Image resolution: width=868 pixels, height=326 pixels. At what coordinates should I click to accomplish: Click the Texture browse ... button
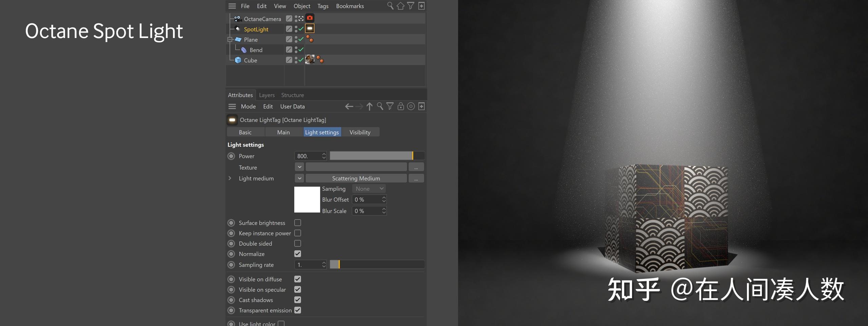pyautogui.click(x=416, y=167)
